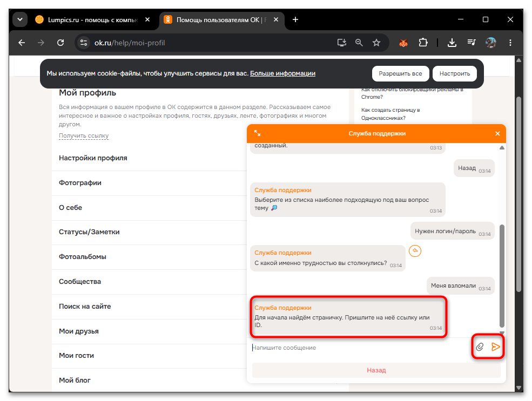Click the Назад button below chat input

tap(376, 370)
